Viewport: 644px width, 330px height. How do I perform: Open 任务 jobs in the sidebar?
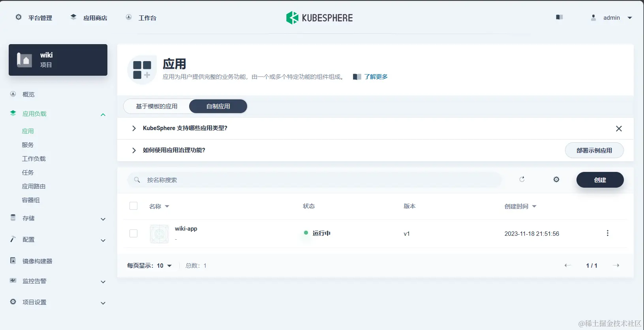(28, 172)
